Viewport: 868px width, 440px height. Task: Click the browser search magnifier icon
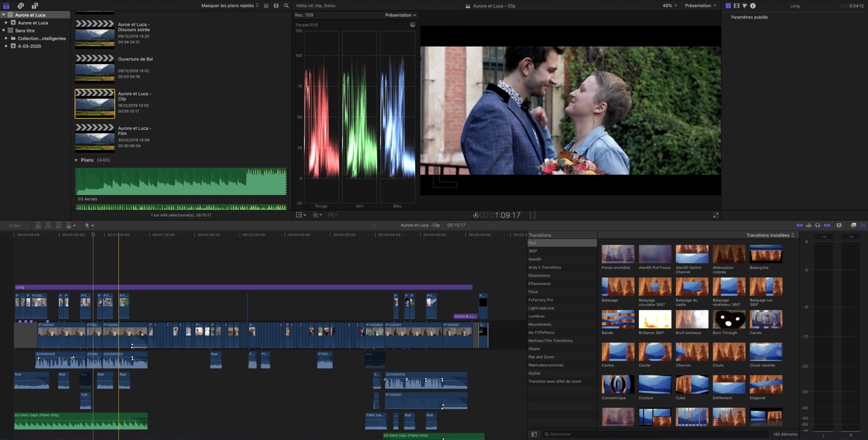(286, 6)
